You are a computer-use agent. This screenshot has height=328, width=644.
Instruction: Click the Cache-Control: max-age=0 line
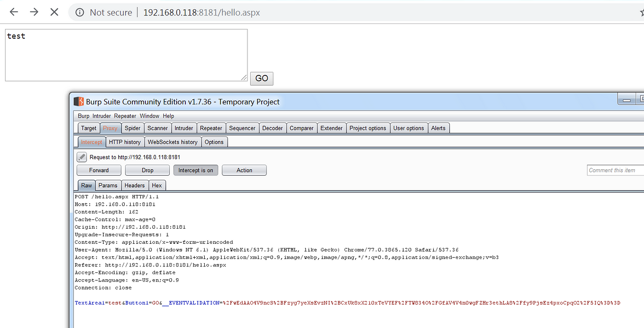pos(115,219)
